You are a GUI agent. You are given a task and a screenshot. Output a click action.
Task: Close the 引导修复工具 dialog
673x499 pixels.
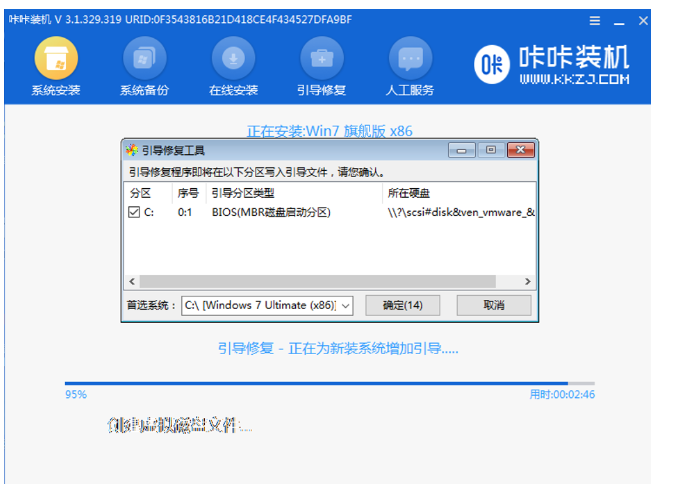point(521,150)
